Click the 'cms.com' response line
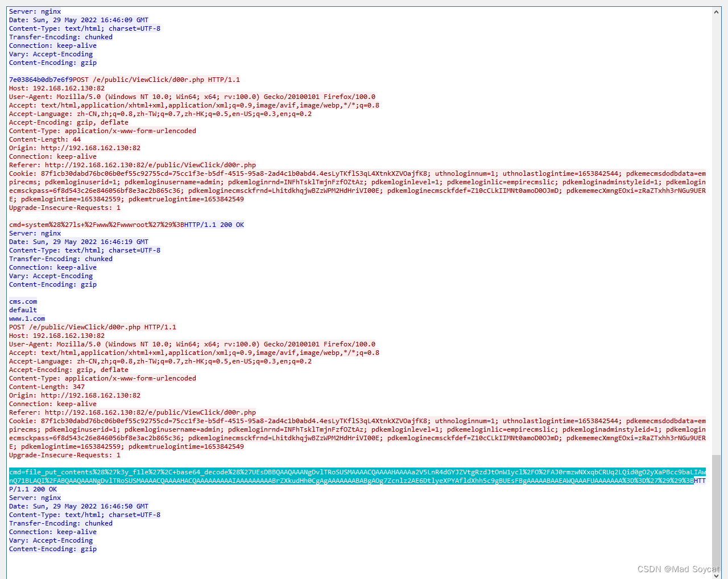728x579 pixels. pos(23,301)
